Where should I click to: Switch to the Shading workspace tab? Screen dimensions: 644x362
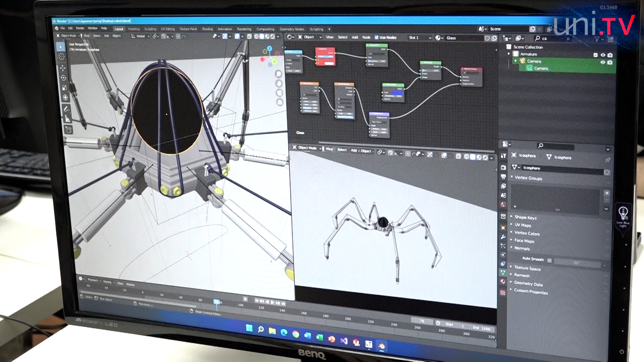pos(207,29)
